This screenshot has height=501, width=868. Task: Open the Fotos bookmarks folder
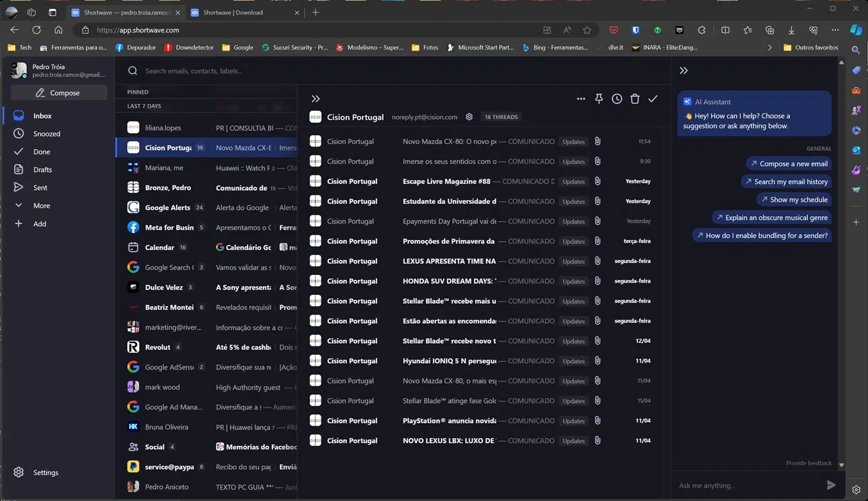(x=425, y=48)
